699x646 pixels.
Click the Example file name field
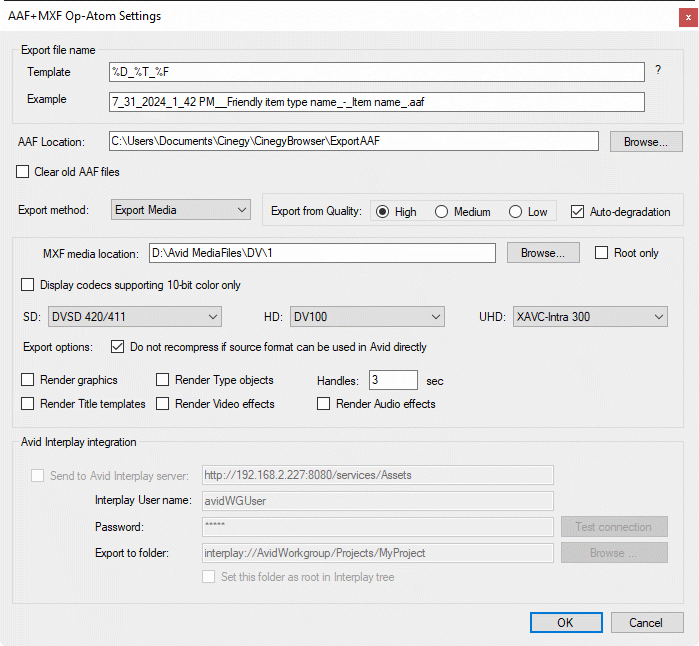point(377,102)
